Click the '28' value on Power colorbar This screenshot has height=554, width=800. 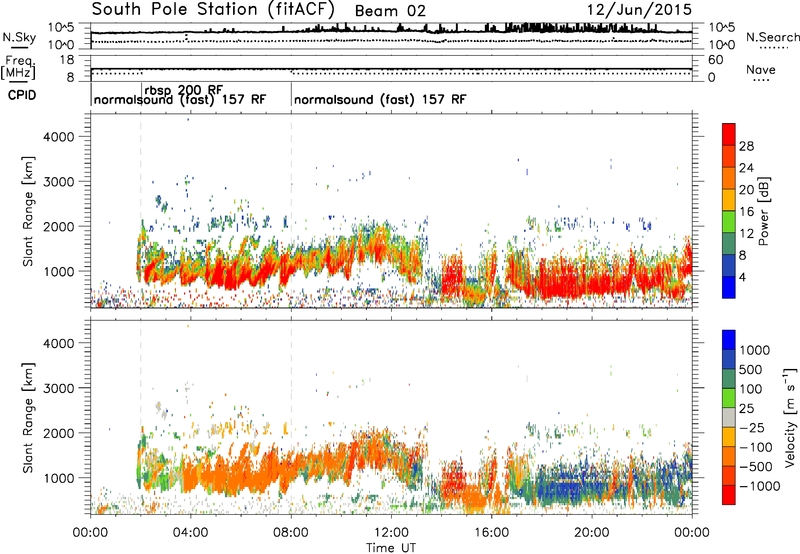tap(746, 146)
